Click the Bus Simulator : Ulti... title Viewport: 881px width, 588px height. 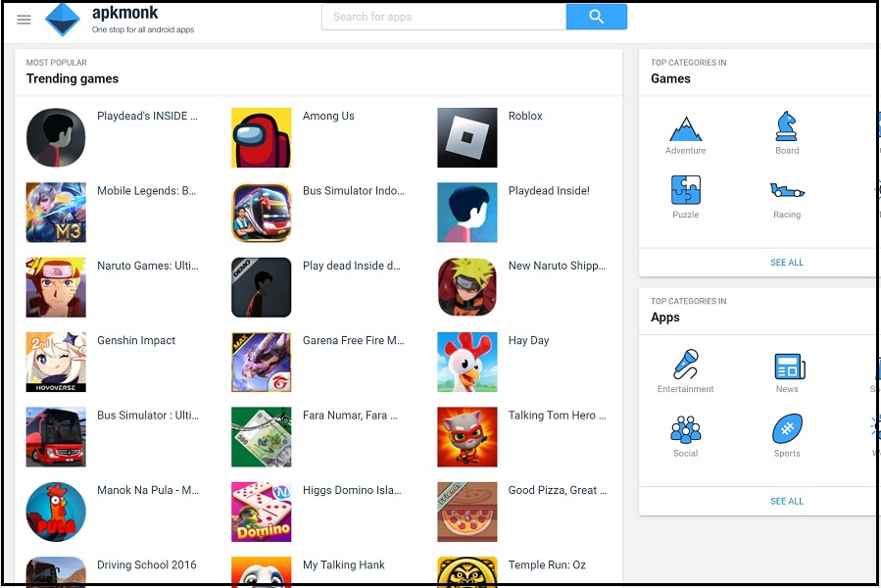(148, 416)
